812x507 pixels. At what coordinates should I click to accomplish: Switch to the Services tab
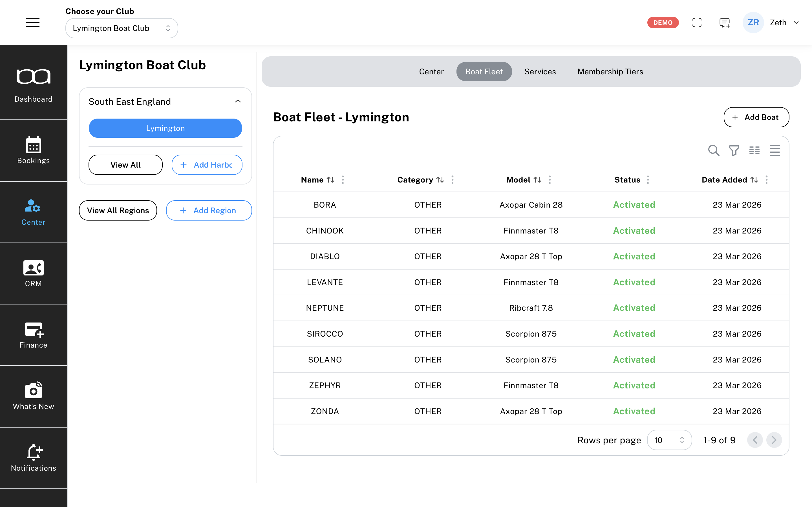point(540,72)
